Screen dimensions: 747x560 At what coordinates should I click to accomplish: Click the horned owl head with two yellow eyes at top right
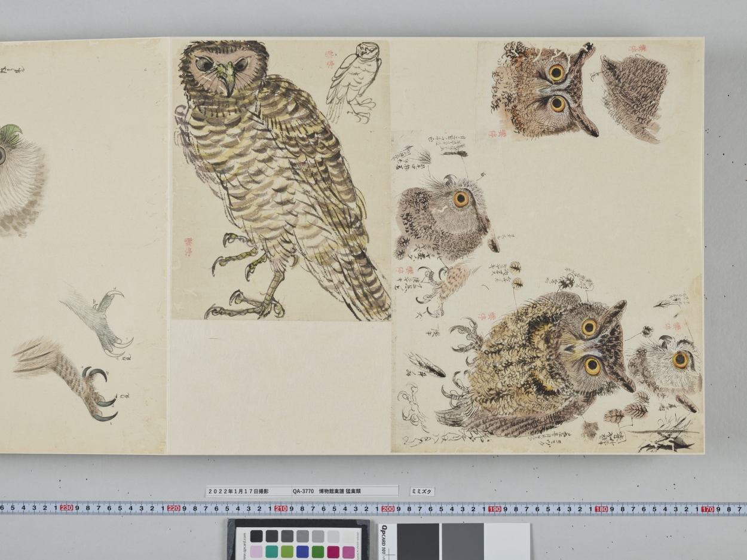[x=544, y=89]
